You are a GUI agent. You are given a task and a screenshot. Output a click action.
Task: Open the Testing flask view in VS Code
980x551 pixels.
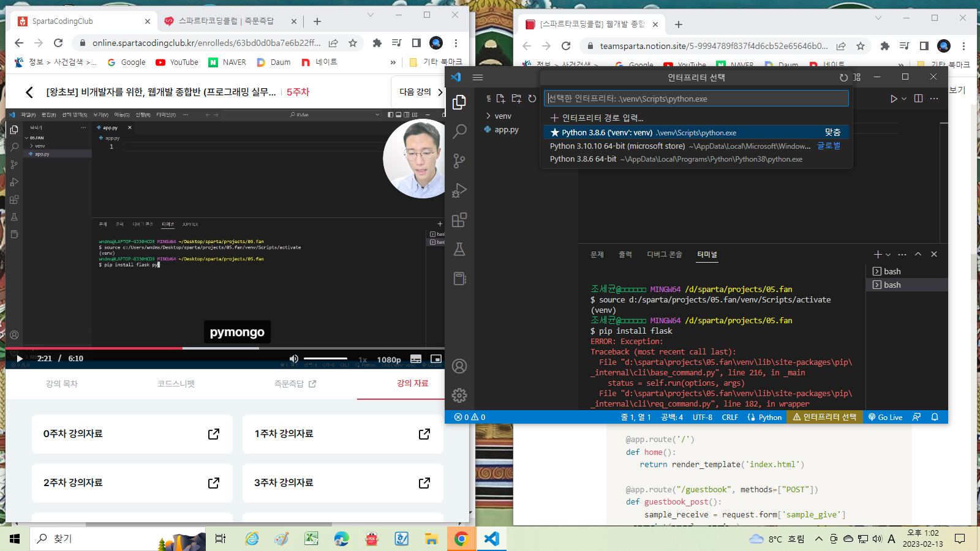(x=459, y=249)
